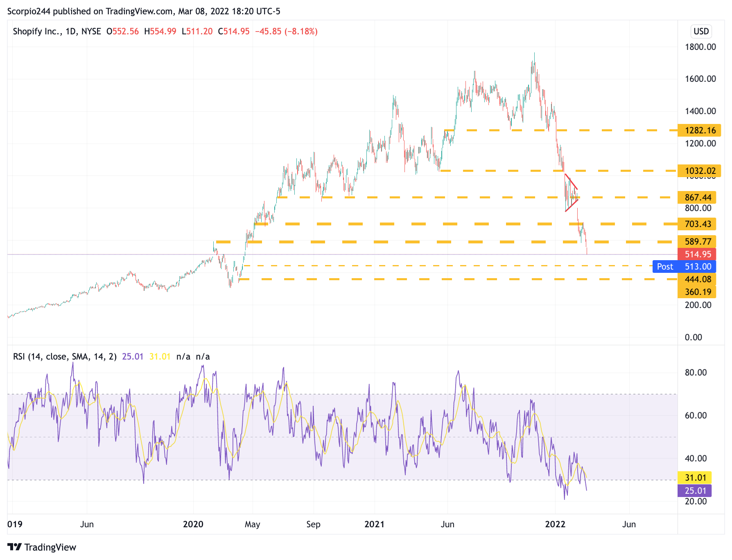Click the purple 25.01 RSI axis label

(x=695, y=490)
